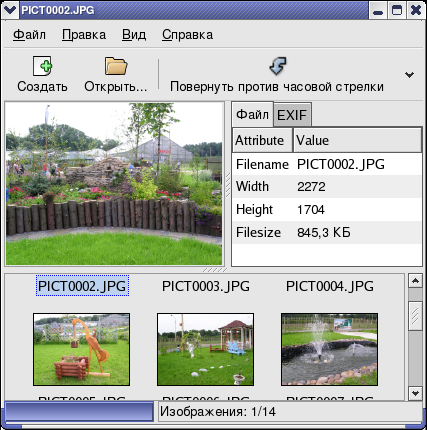This screenshot has width=427, height=430.
Task: Select the PICT0002.JPG label in the collection
Action: 82,286
